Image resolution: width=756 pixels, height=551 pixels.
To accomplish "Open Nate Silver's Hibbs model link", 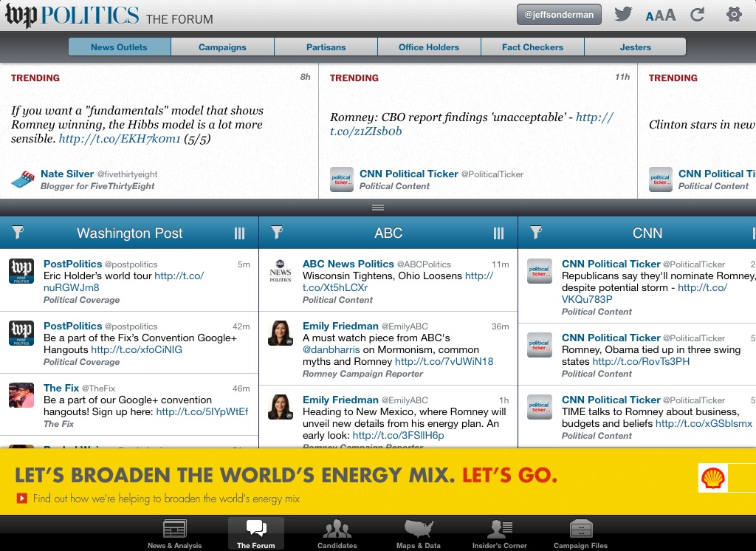I will [120, 139].
